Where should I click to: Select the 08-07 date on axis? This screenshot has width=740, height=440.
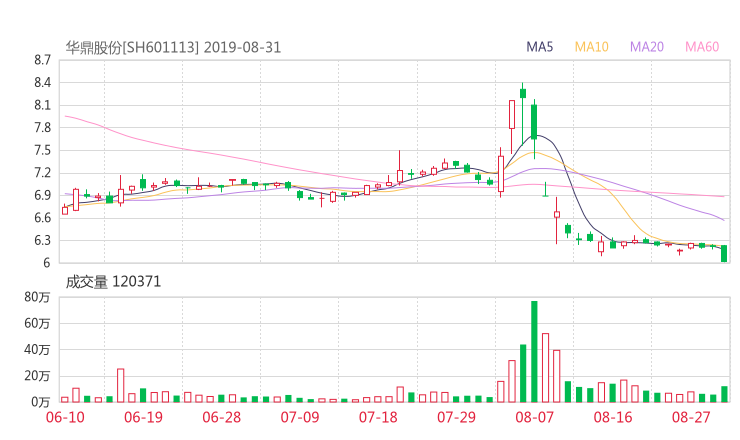point(535,417)
